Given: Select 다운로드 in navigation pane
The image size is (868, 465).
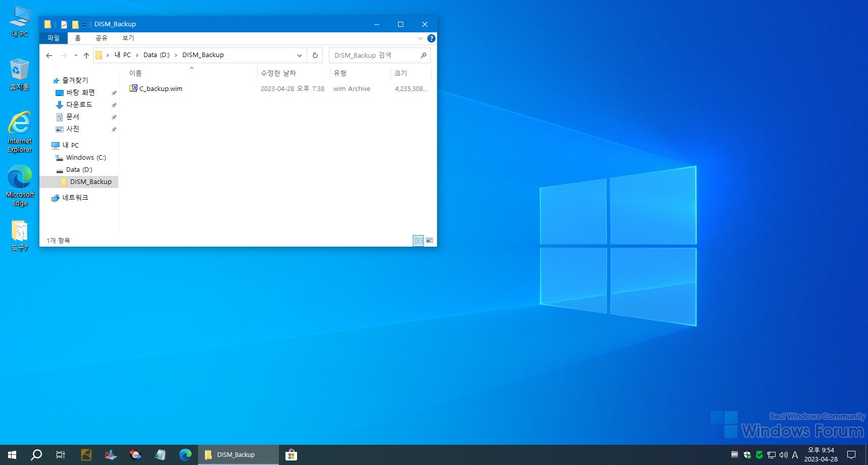Looking at the screenshot, I should (79, 105).
